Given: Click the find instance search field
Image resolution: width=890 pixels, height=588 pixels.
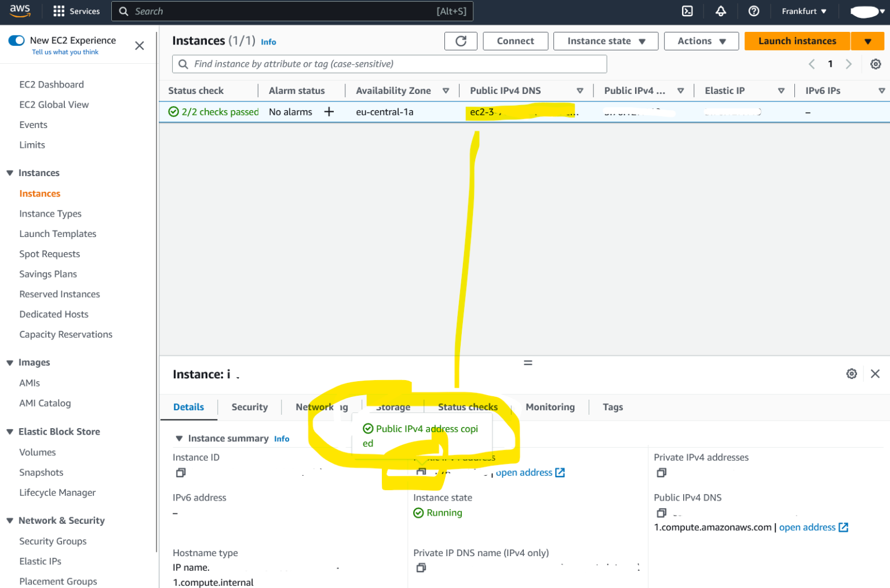Looking at the screenshot, I should tap(389, 64).
